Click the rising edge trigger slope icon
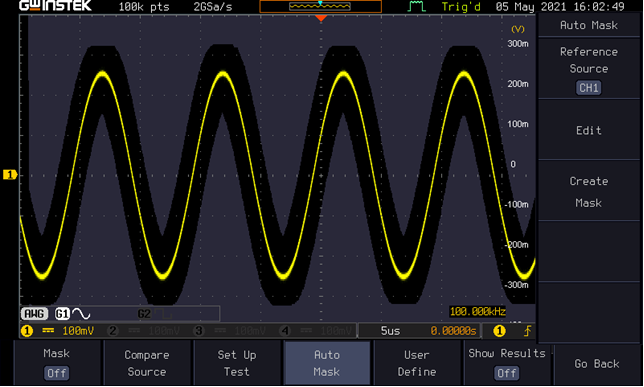This screenshot has width=644, height=387. coord(527,331)
